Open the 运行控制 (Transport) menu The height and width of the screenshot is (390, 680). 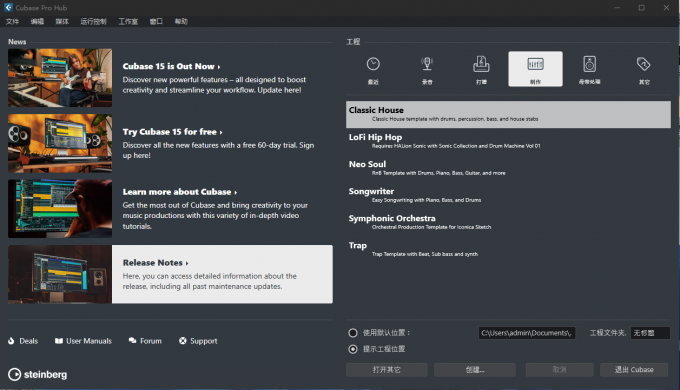(x=93, y=21)
